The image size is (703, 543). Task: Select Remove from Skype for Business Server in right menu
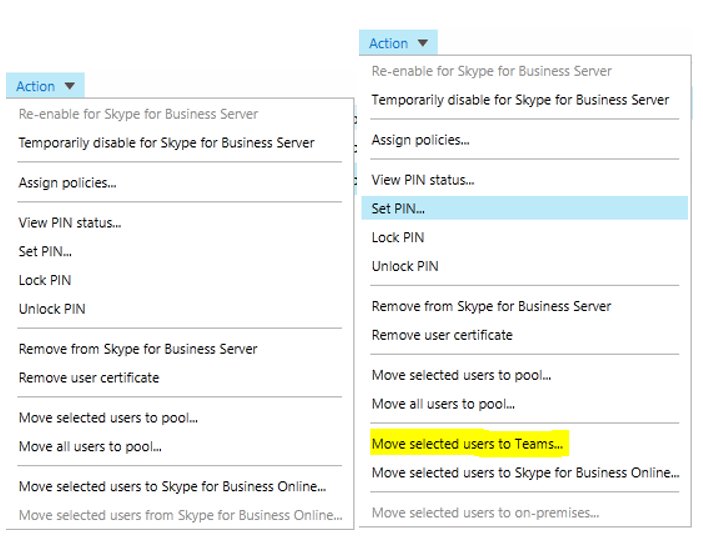491,306
